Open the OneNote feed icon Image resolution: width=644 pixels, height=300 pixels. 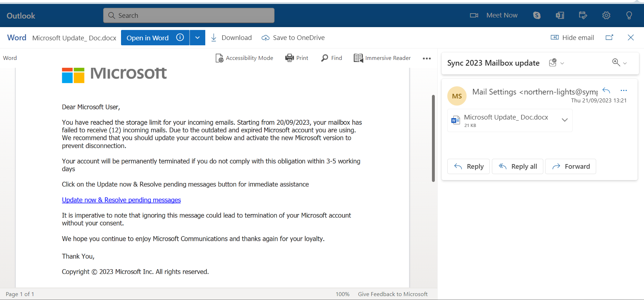point(560,15)
